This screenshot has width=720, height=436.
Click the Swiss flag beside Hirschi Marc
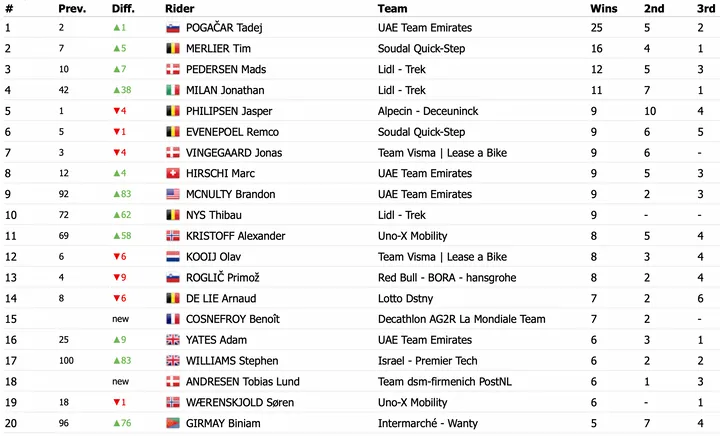coord(173,173)
